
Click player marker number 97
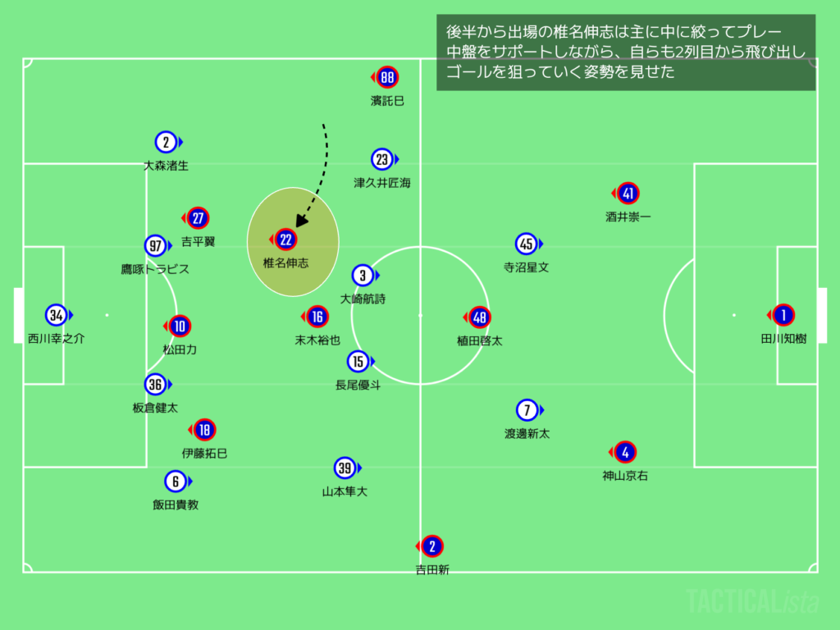coord(154,245)
